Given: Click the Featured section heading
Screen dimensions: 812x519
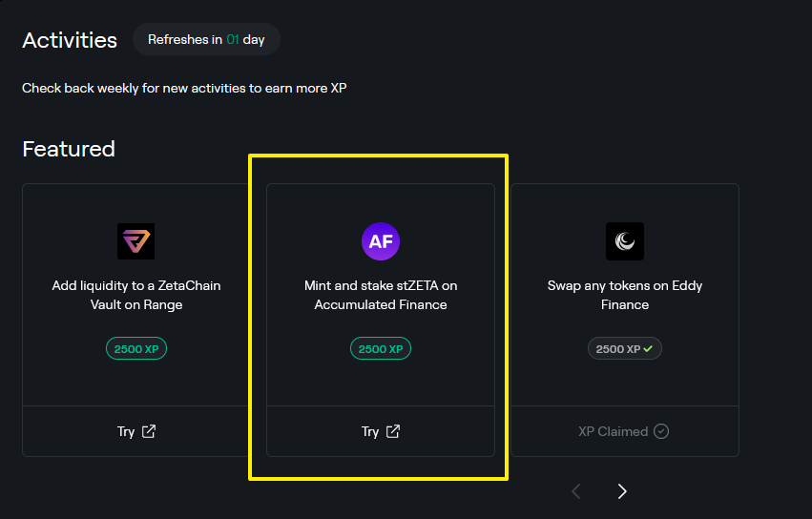Looking at the screenshot, I should coord(69,149).
